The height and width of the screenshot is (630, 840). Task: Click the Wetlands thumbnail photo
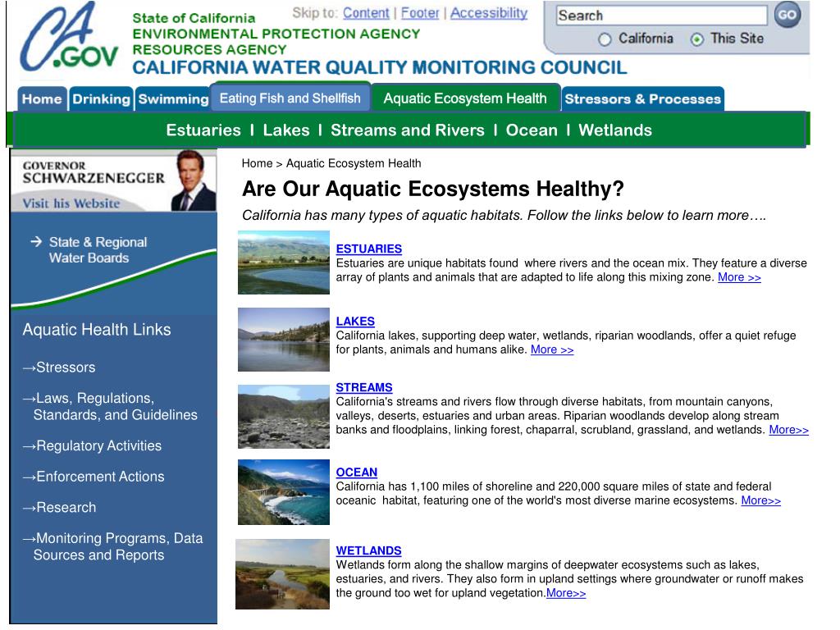tap(282, 574)
